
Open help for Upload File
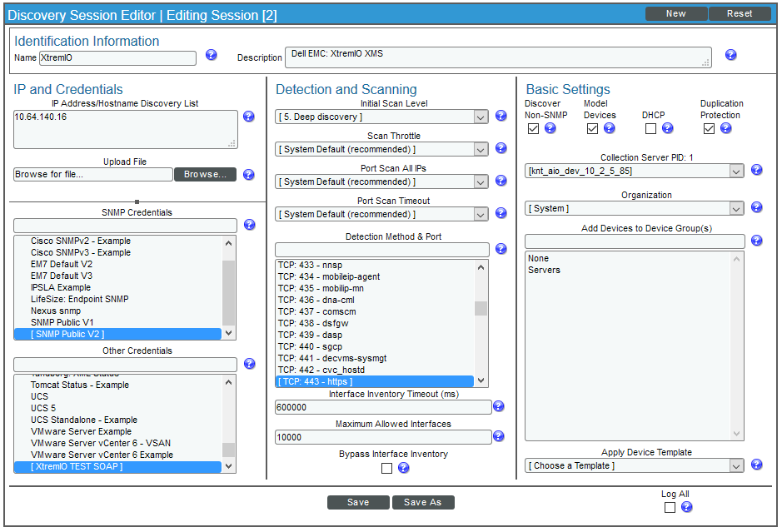pos(249,174)
